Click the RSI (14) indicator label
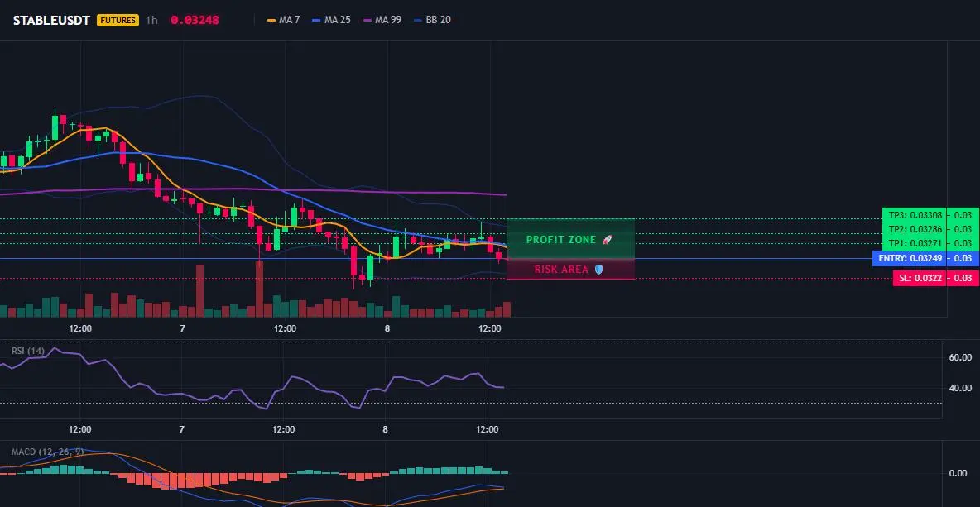 pyautogui.click(x=28, y=351)
